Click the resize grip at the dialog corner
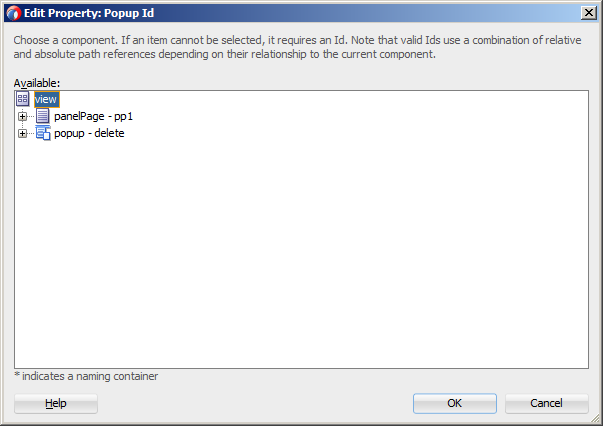 click(595, 419)
